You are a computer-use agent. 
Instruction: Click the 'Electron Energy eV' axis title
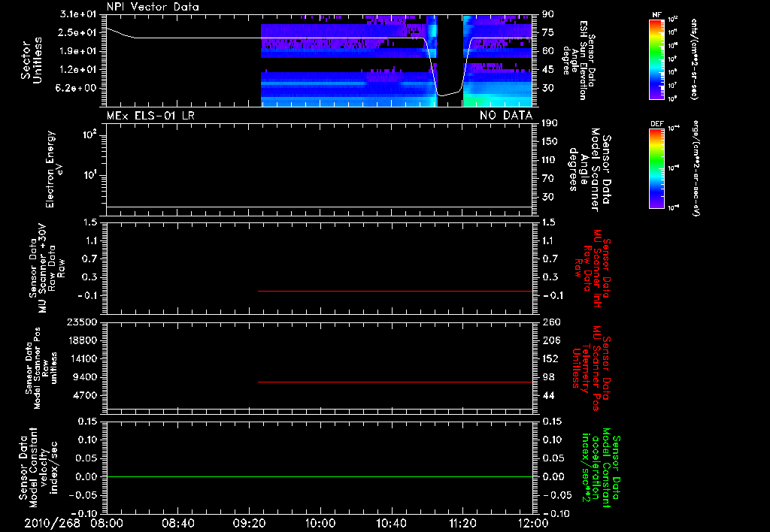[54, 169]
